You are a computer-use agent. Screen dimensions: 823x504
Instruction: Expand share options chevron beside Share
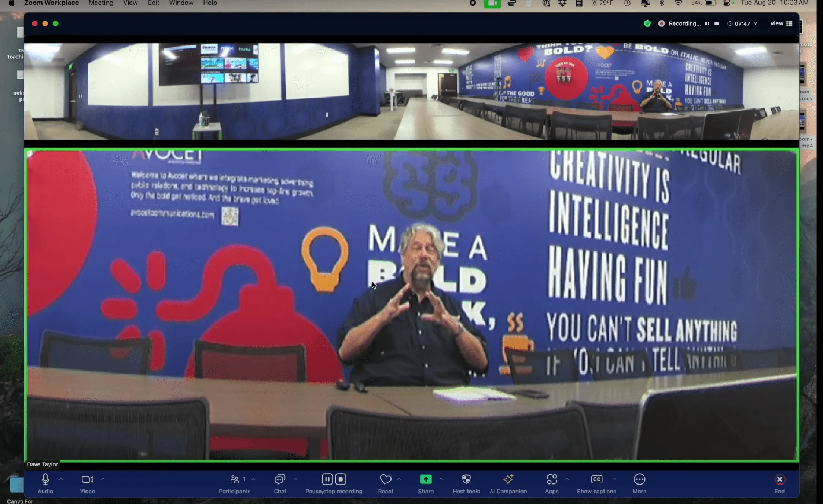click(x=441, y=479)
